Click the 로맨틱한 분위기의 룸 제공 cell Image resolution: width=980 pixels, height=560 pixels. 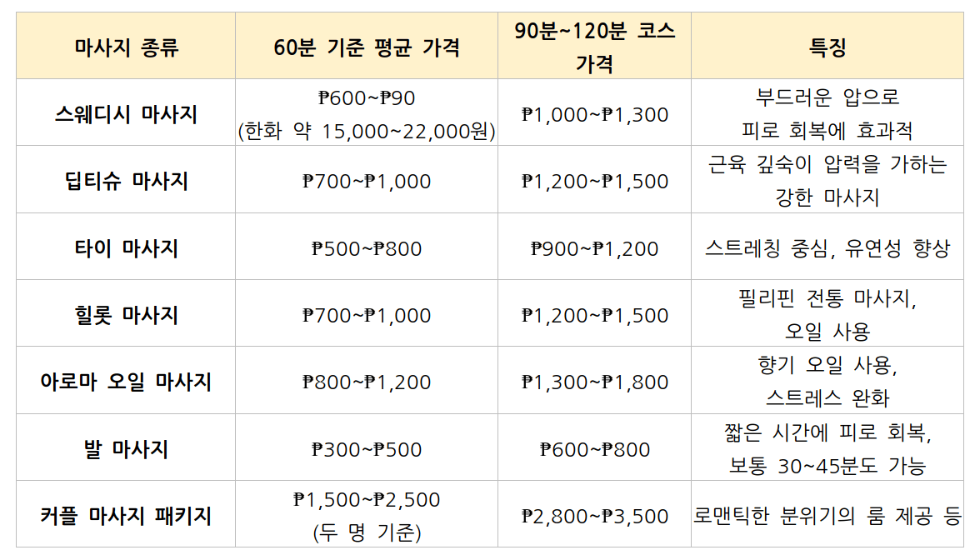tap(827, 516)
